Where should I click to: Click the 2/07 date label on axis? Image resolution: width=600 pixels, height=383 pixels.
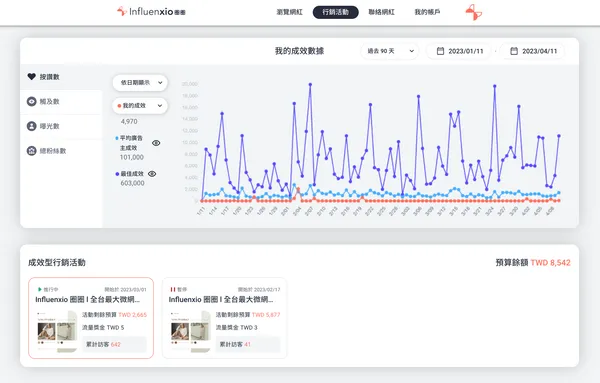point(309,211)
